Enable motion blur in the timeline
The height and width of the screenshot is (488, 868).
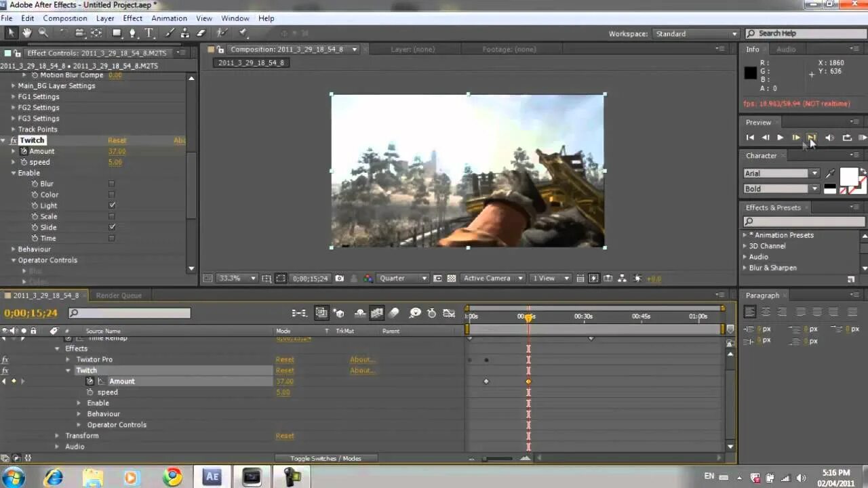pyautogui.click(x=394, y=313)
